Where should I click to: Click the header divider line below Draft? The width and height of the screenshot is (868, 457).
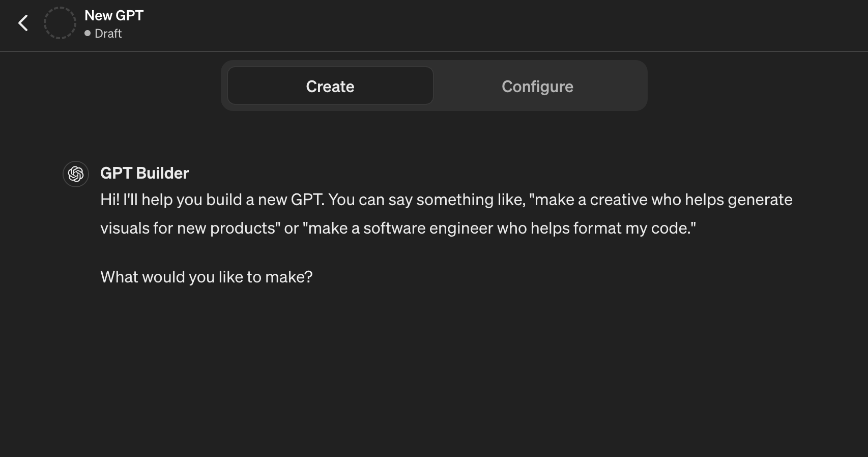[x=434, y=51]
